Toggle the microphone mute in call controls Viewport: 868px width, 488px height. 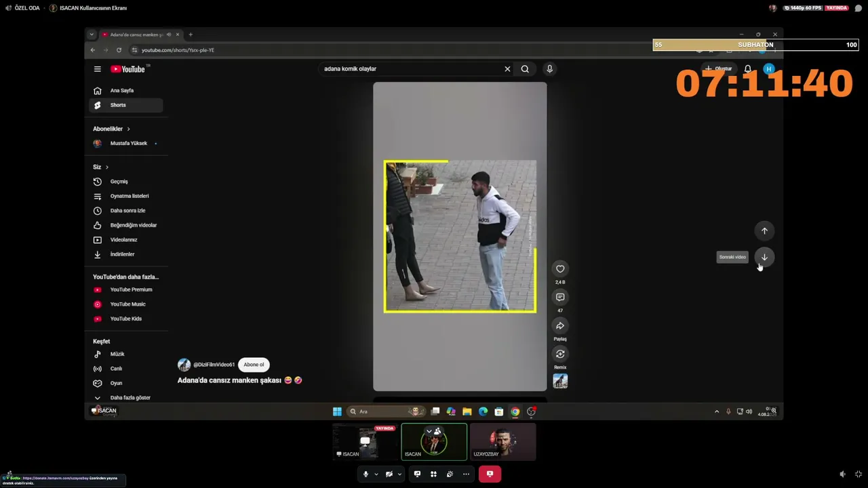(x=366, y=474)
